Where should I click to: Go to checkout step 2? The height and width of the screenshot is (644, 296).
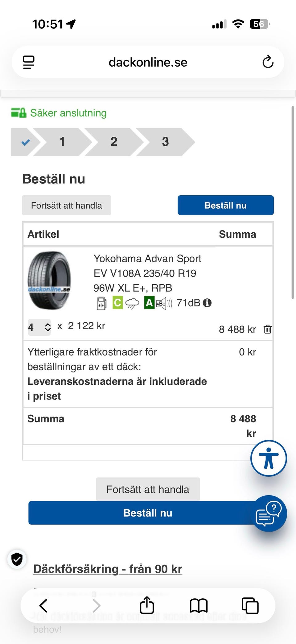114,142
